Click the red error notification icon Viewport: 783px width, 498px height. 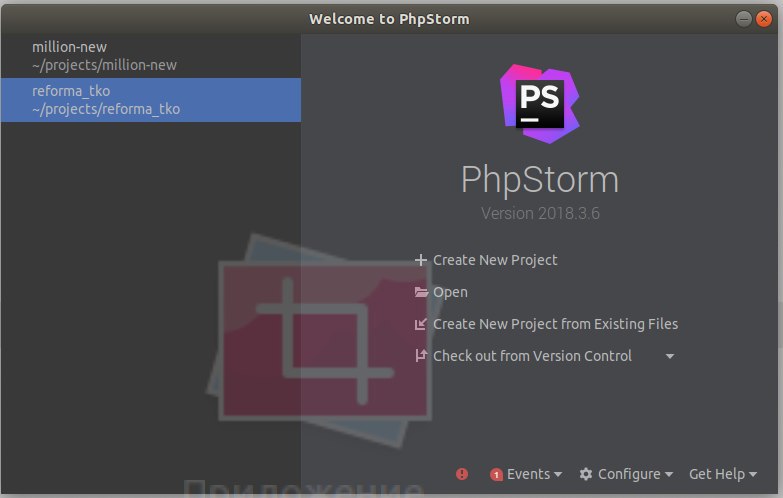(462, 474)
